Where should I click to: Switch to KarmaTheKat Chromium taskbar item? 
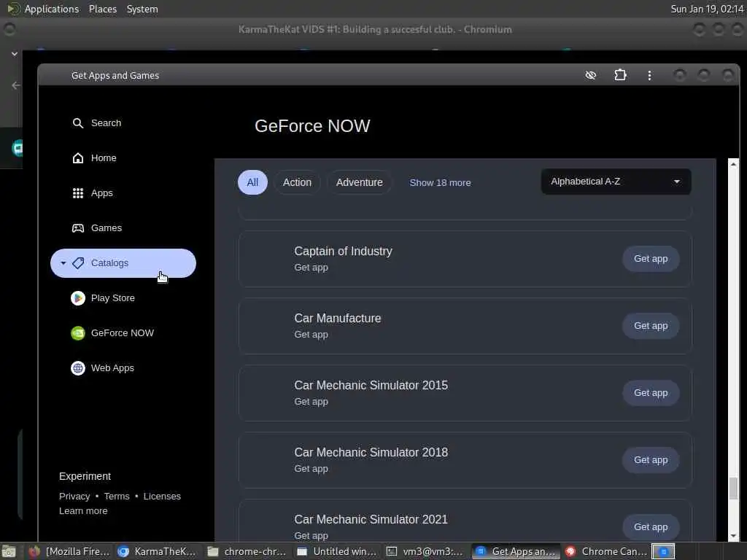point(158,551)
